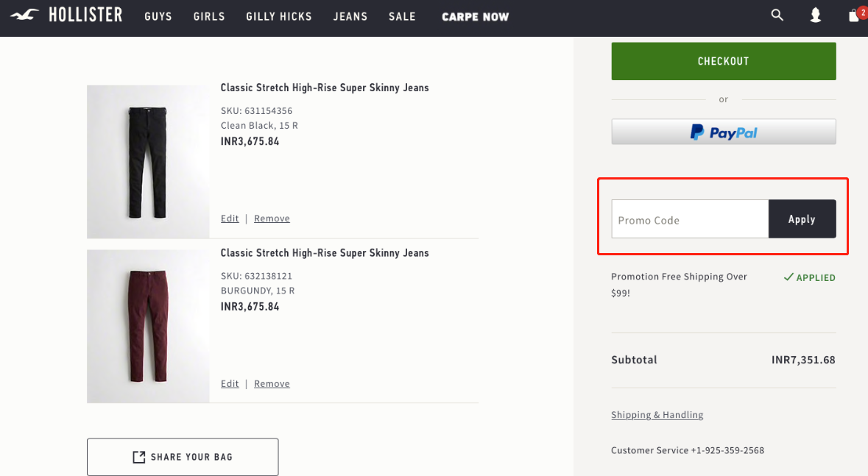This screenshot has height=476, width=868.
Task: Open the GILLY HICKS menu
Action: pyautogui.click(x=279, y=17)
